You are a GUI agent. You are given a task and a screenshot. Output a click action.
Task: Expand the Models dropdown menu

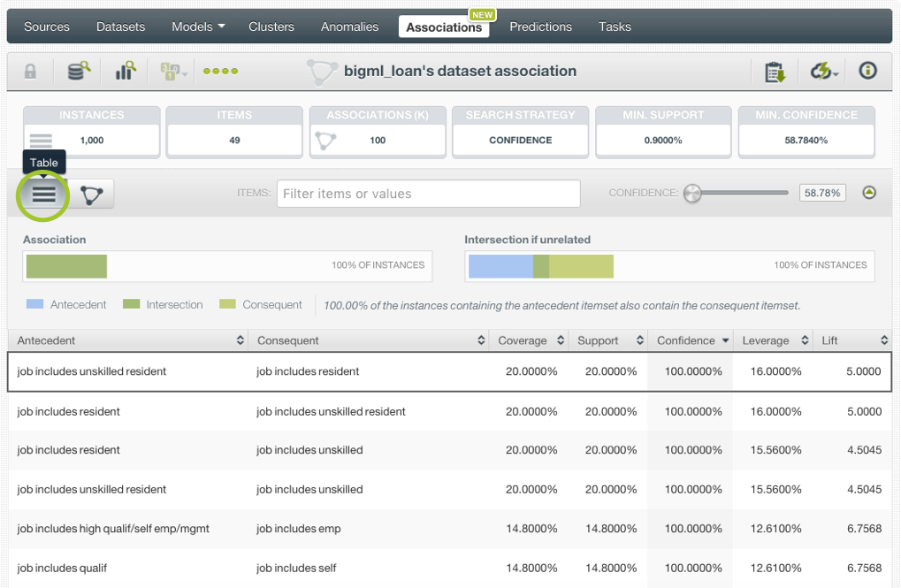[198, 27]
